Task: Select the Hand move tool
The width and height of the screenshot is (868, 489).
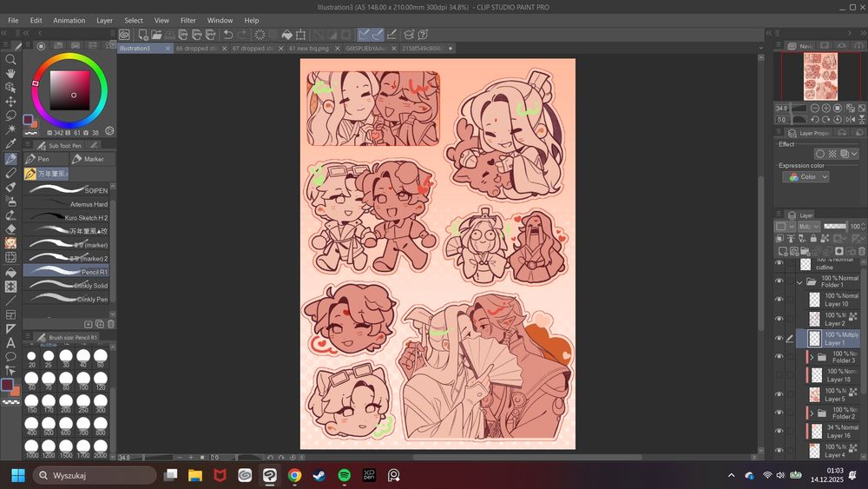Action: point(10,73)
